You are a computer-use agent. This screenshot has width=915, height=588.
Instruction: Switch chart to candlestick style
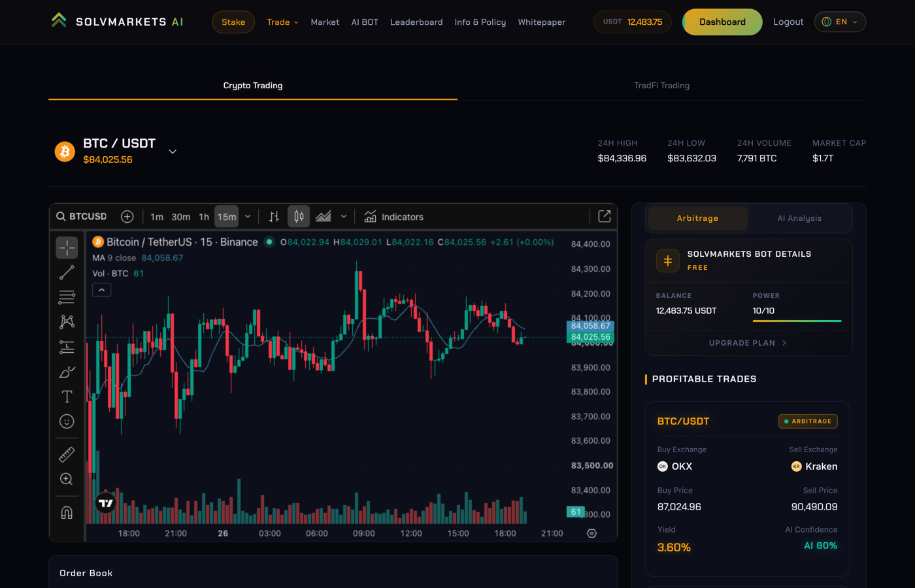[299, 217]
